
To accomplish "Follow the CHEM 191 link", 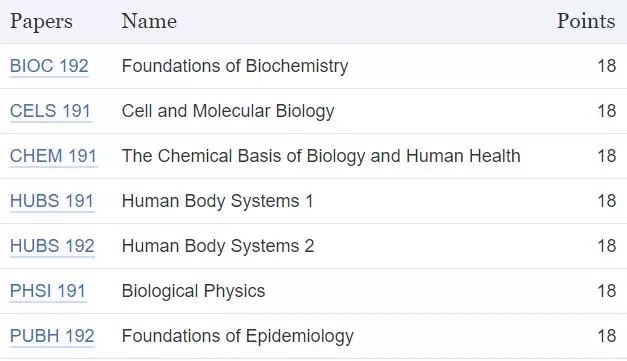I will [53, 156].
